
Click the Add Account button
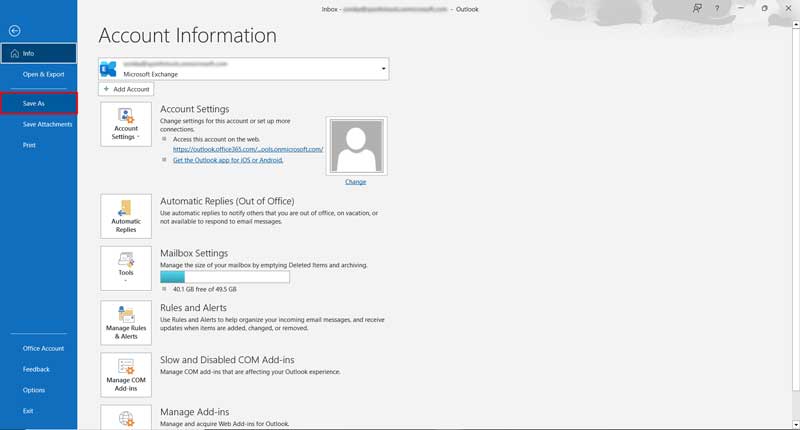point(126,89)
